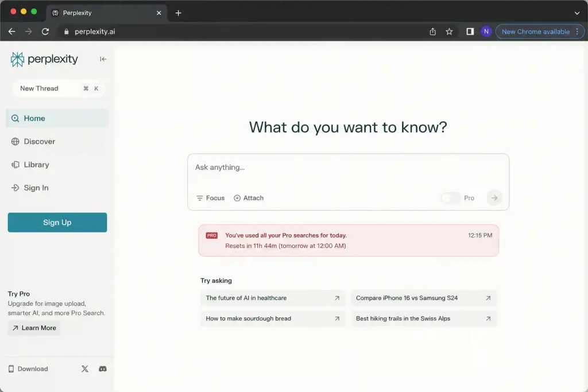This screenshot has width=588, height=392.
Task: Click the 'What do you want to know?' heading
Action: 348,127
